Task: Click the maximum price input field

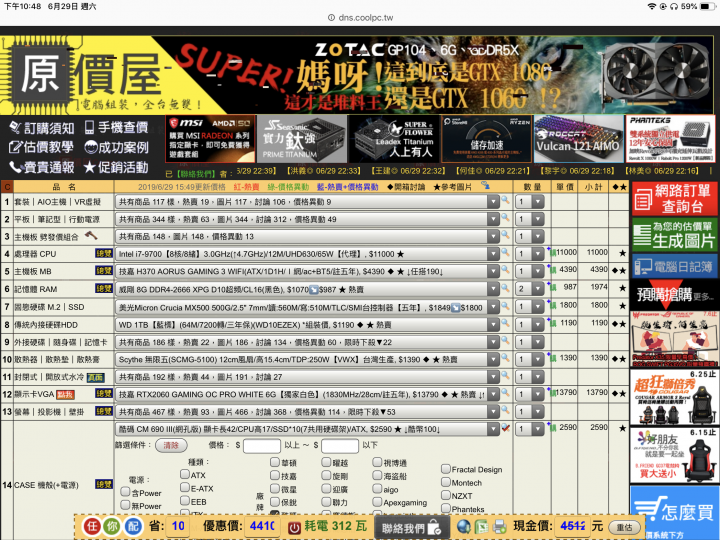Action: point(340,445)
